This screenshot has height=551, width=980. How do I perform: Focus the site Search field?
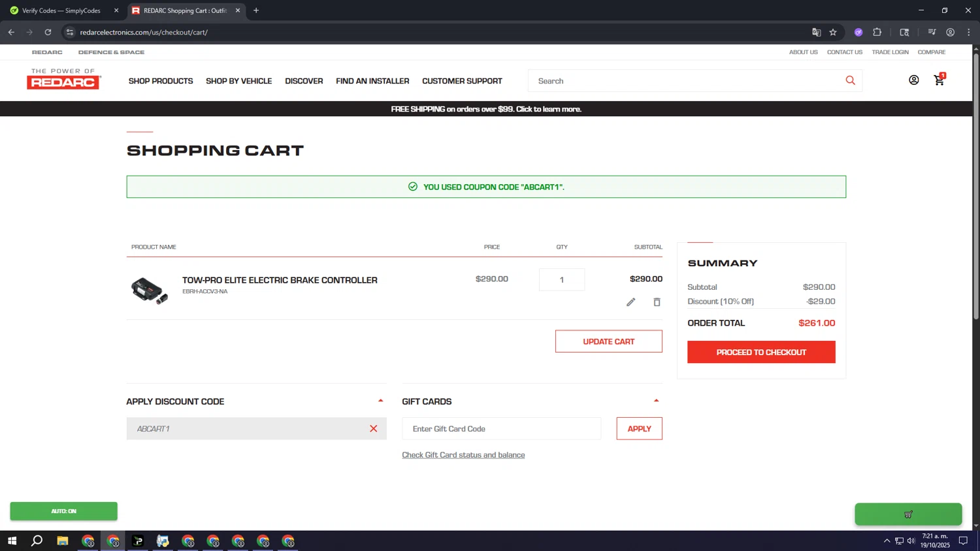tap(686, 81)
